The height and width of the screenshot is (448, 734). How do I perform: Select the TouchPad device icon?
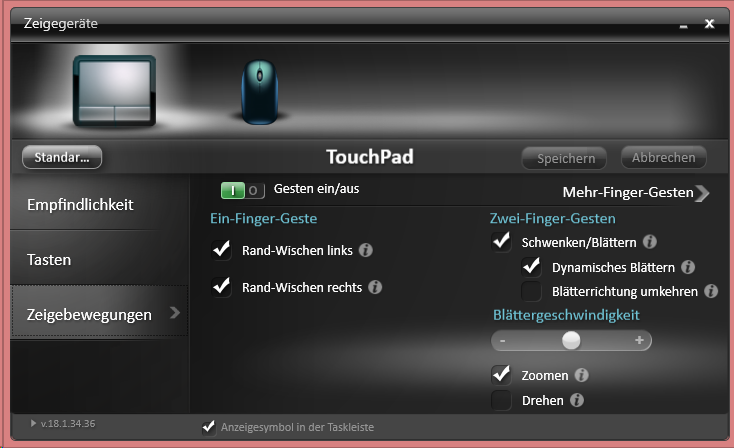115,90
